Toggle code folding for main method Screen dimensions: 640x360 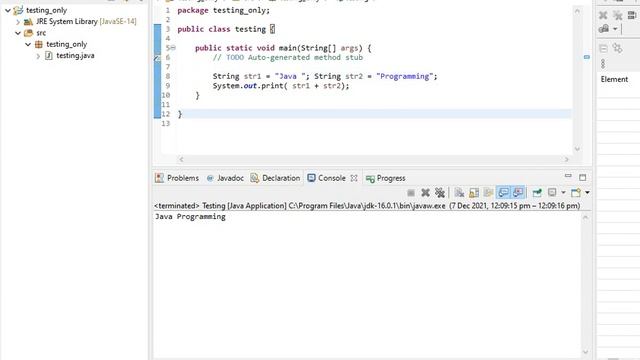point(173,48)
